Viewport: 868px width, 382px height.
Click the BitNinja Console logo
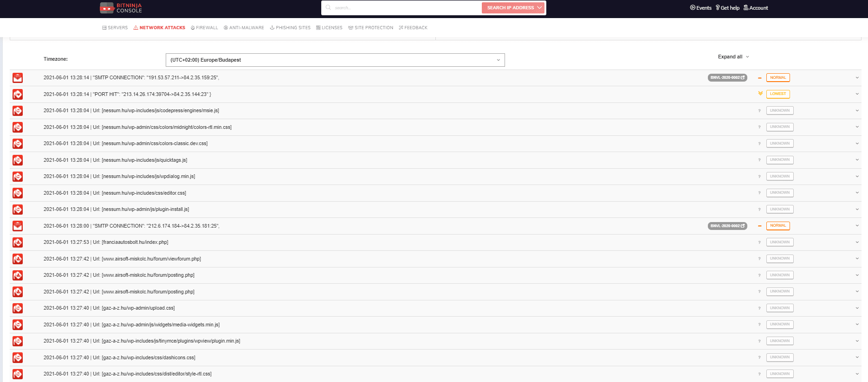point(121,8)
